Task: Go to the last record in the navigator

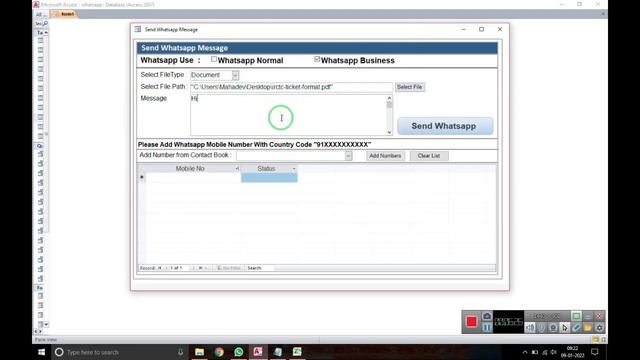Action: (200, 268)
